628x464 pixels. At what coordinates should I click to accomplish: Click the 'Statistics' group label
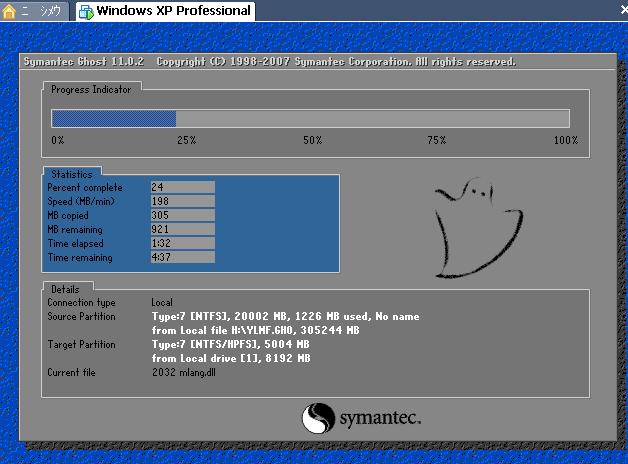(72, 175)
